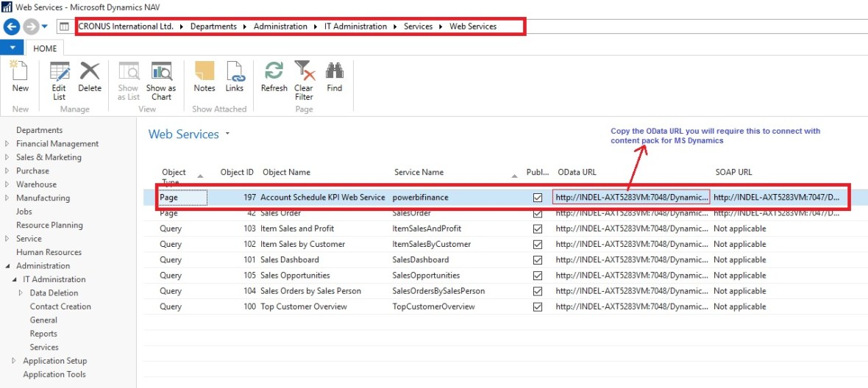Select the powerbifinance OData URL cell
The image size is (868, 388).
[631, 198]
